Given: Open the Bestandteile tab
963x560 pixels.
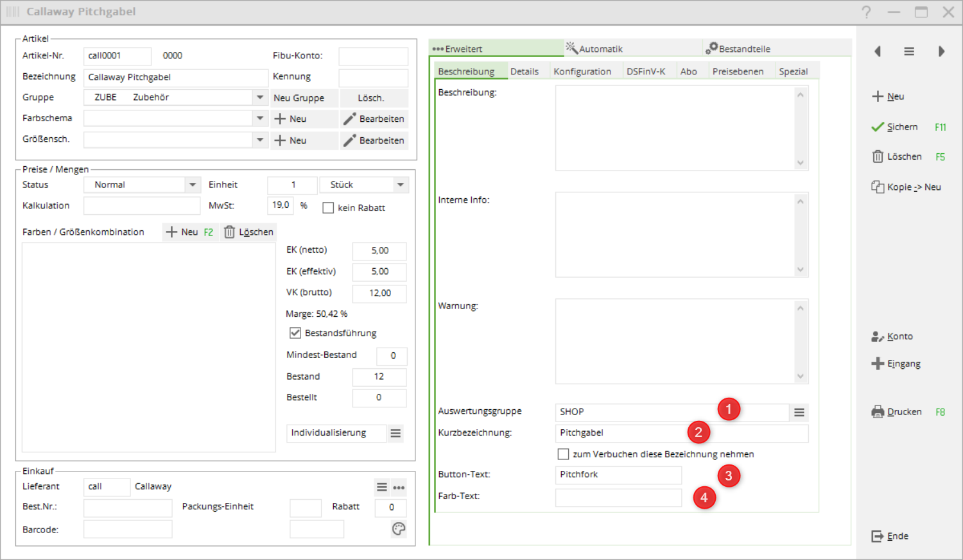Looking at the screenshot, I should click(x=743, y=49).
